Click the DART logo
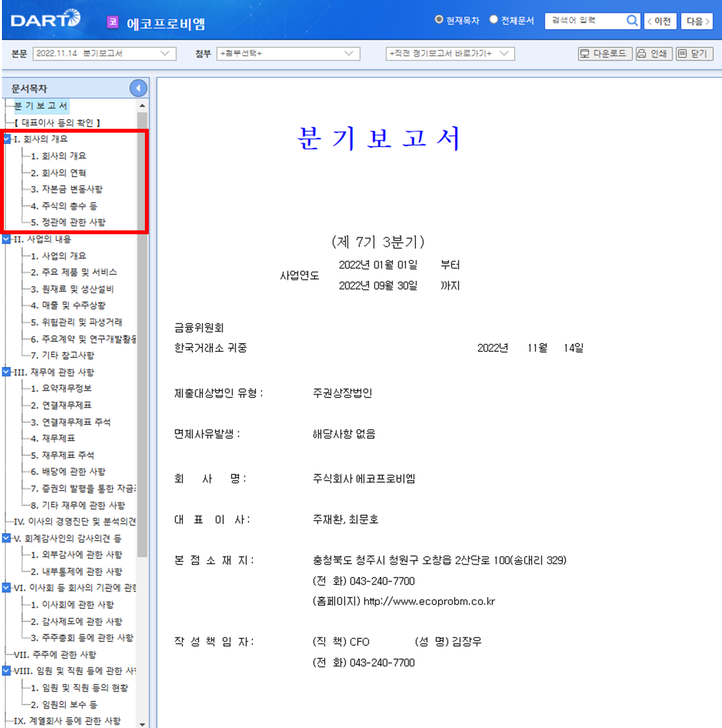Viewport: 722px width, 728px height. [x=45, y=19]
